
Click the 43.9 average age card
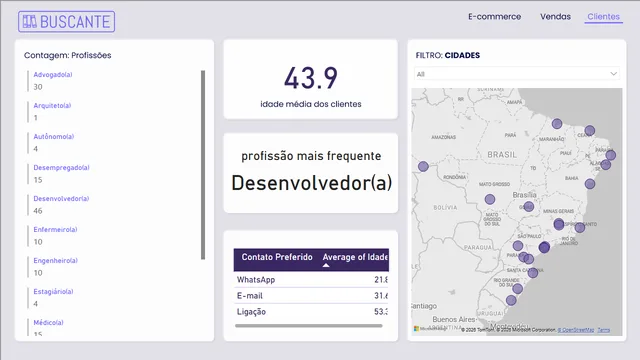[311, 78]
